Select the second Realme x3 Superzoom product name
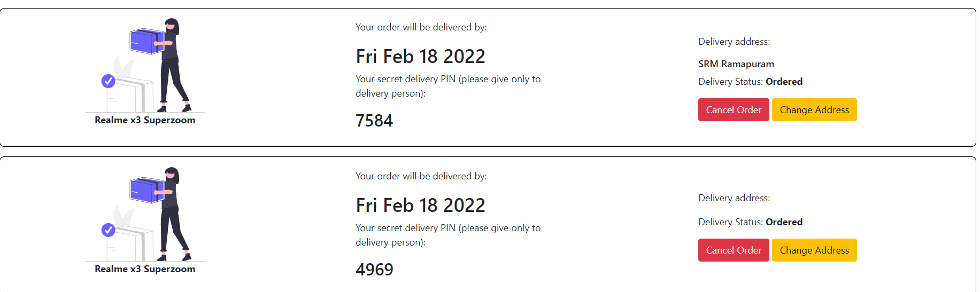This screenshot has width=980, height=292. tap(145, 269)
